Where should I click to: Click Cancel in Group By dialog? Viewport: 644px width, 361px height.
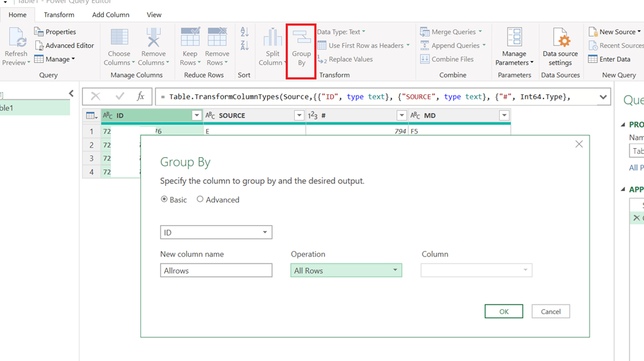coord(550,311)
